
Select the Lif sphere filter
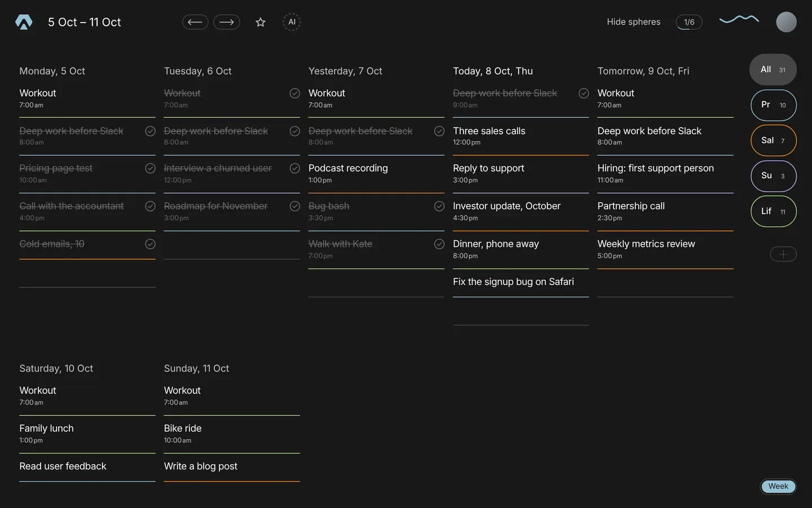click(774, 211)
